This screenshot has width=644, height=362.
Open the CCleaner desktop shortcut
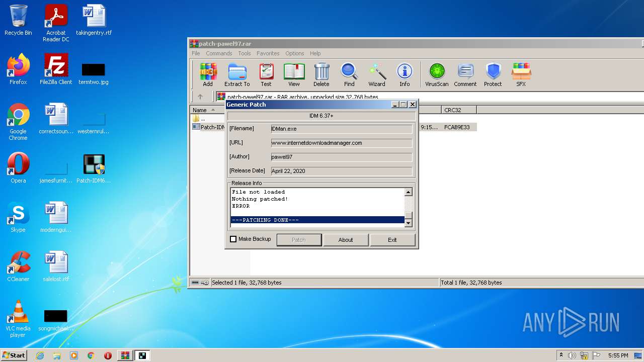[18, 266]
